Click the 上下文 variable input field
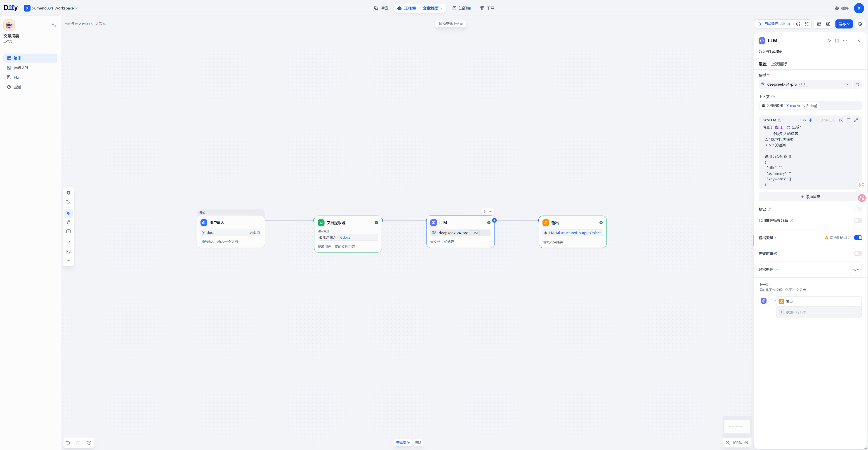Screen dimensions: 868x450 pyautogui.click(x=810, y=106)
